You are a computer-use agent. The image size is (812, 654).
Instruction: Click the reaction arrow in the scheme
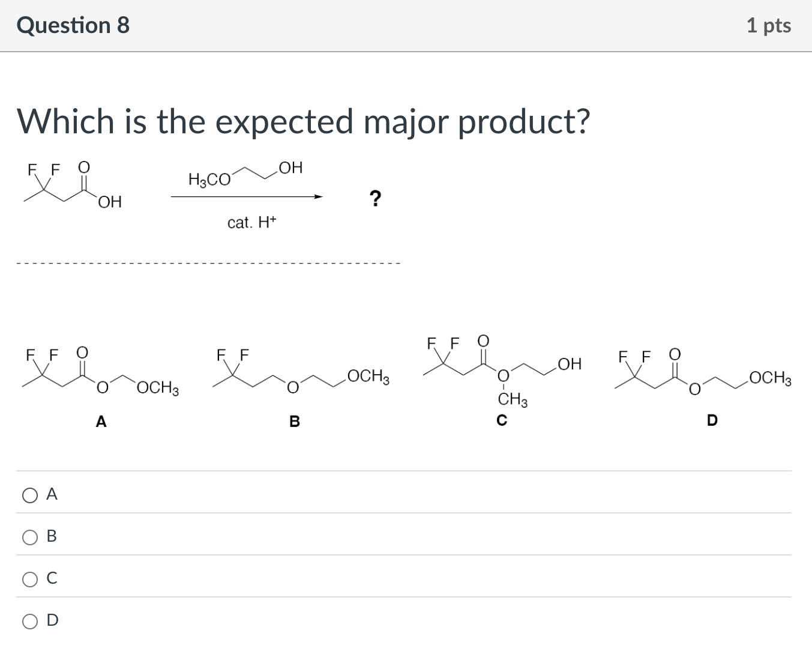click(x=247, y=196)
